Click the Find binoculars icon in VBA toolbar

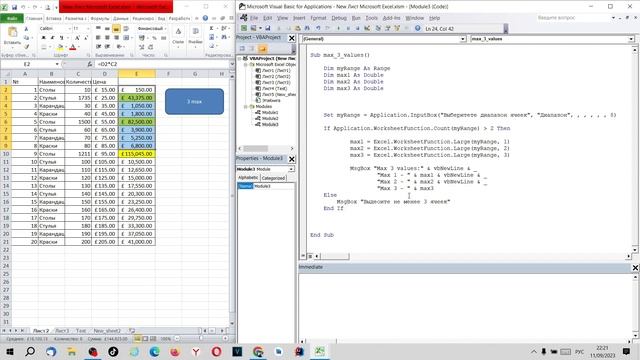click(307, 28)
